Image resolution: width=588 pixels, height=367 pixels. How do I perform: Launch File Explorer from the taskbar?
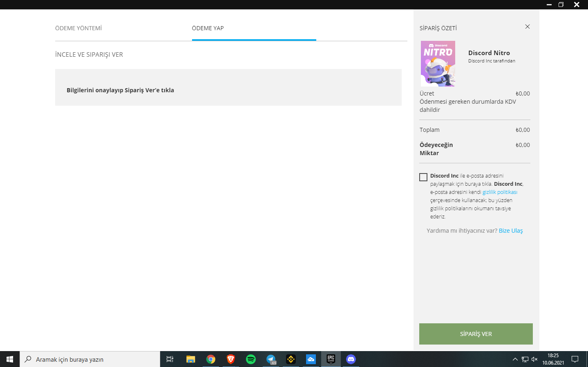[x=190, y=359]
